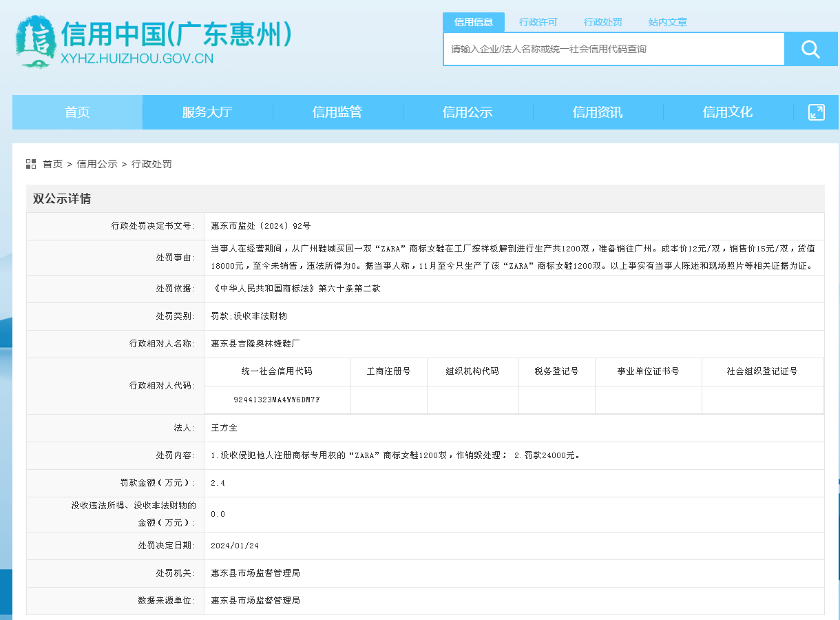Click the enterprise name search input field
840x620 pixels.
pos(614,49)
